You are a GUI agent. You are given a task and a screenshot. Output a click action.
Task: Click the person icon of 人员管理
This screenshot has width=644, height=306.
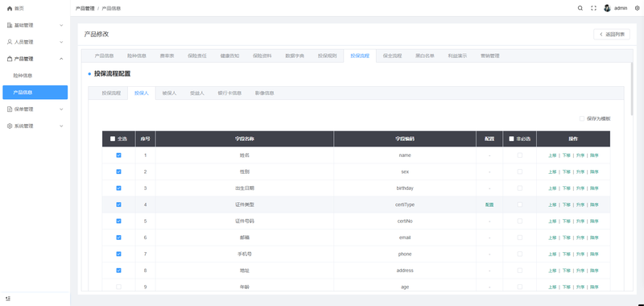point(10,42)
